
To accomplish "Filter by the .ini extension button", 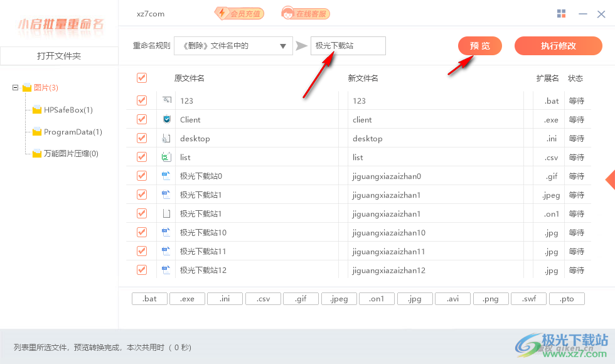I will [225, 299].
